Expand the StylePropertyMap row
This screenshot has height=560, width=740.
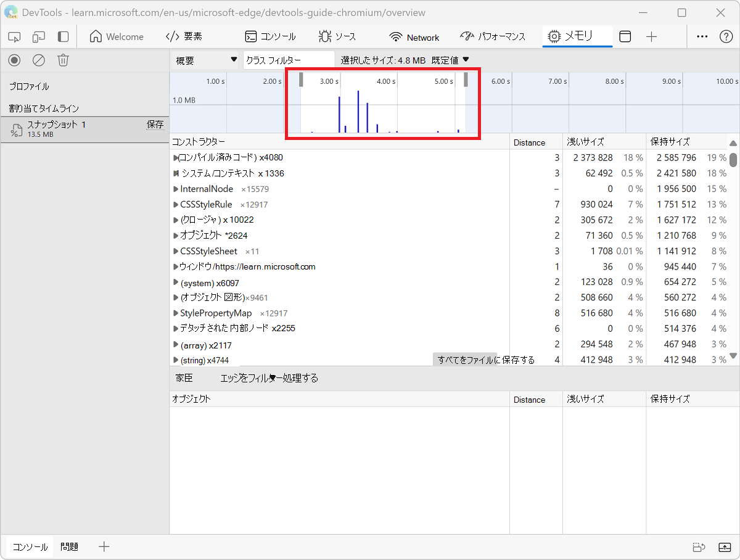[x=176, y=313]
